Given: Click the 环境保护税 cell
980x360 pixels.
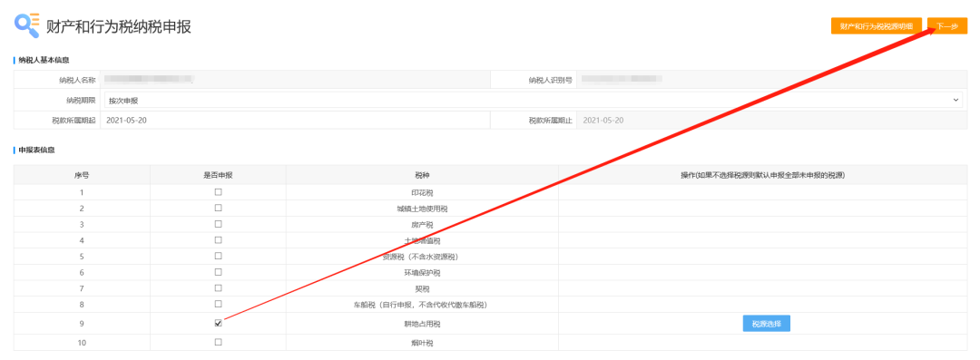Looking at the screenshot, I should pos(422,273).
